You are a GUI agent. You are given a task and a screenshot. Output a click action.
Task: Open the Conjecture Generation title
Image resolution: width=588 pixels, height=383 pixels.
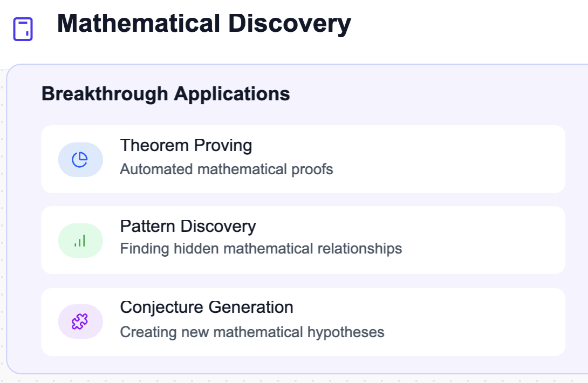coord(207,307)
